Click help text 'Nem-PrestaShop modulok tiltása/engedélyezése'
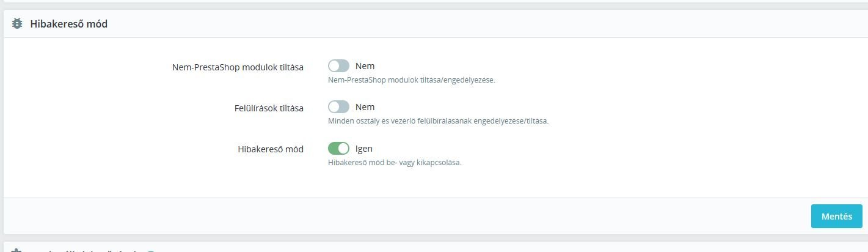This screenshot has height=252, width=868. click(411, 80)
